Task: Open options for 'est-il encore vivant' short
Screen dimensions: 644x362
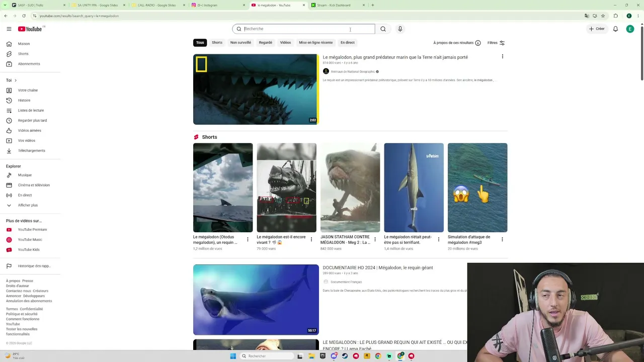Action: pos(311,240)
